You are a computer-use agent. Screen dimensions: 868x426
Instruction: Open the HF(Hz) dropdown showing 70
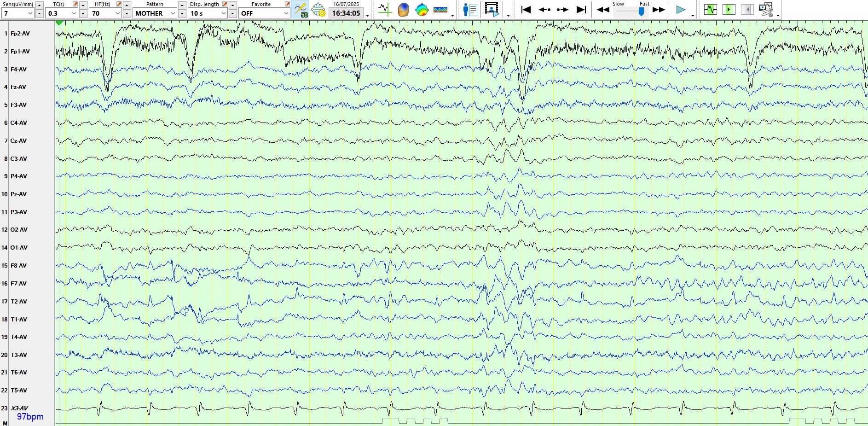pyautogui.click(x=105, y=13)
